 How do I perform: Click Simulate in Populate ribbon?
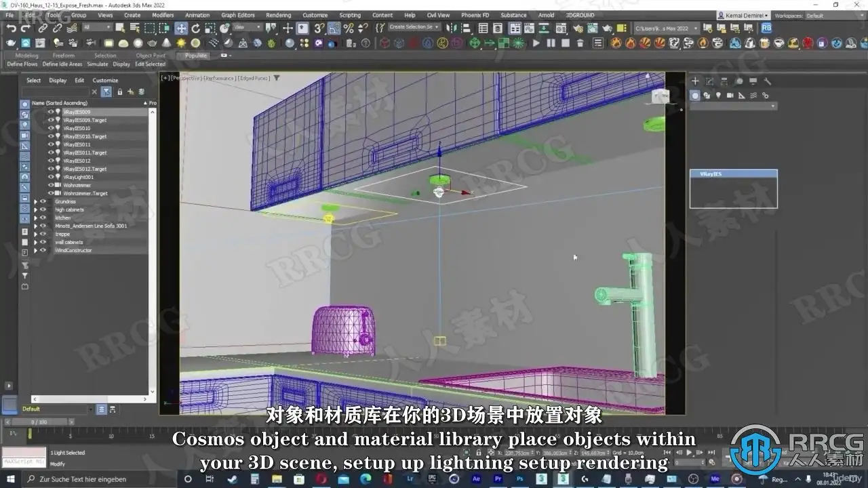98,64
